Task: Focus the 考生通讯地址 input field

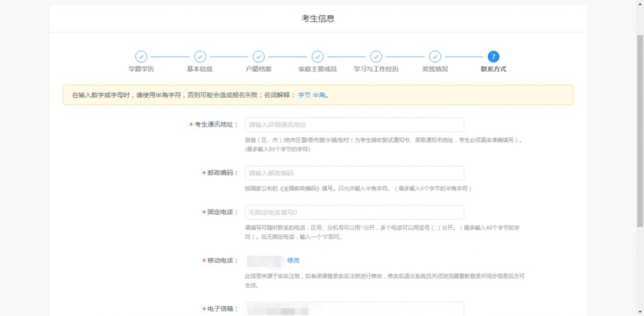Action: (354, 125)
